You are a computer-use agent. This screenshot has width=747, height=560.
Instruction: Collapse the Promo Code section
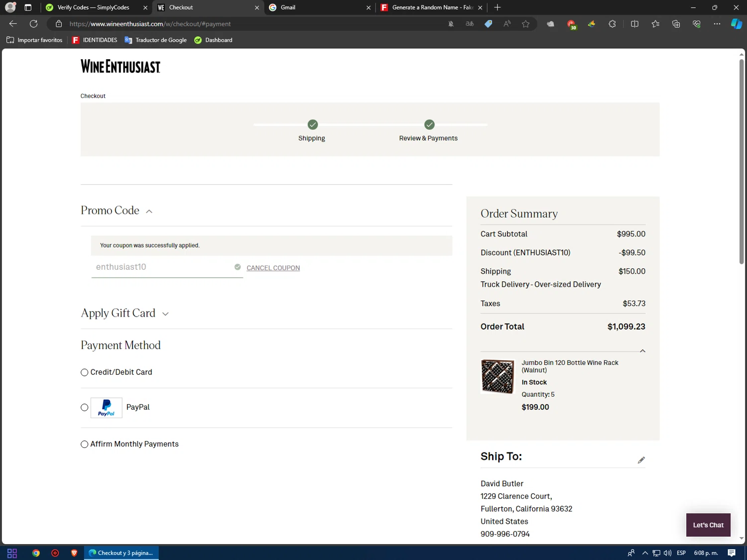tap(149, 211)
